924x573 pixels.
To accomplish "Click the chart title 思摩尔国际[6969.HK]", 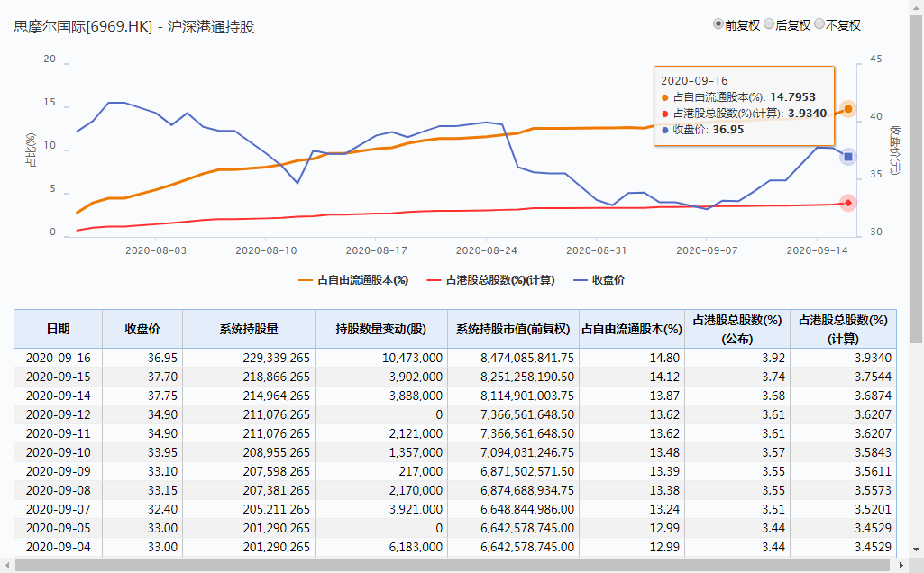I will pyautogui.click(x=83, y=27).
